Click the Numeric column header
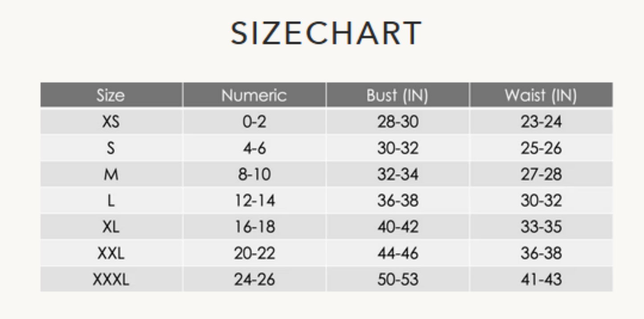This screenshot has height=319, width=644. click(x=254, y=95)
